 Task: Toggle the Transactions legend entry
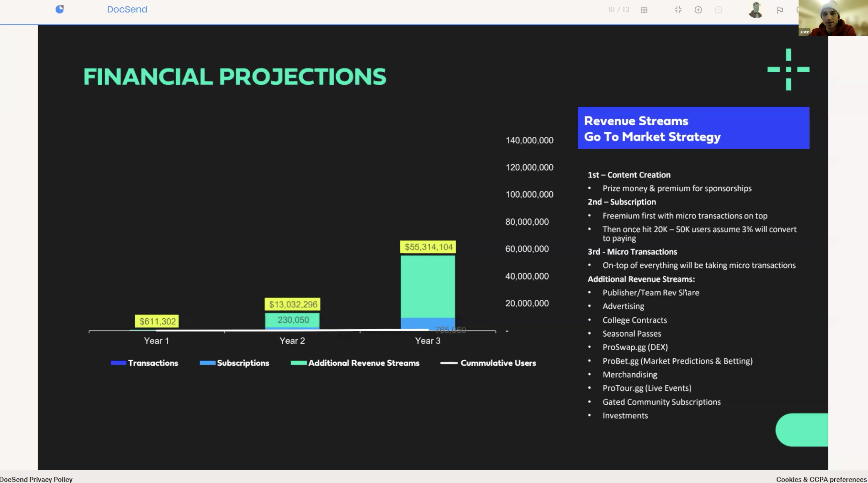tap(145, 363)
